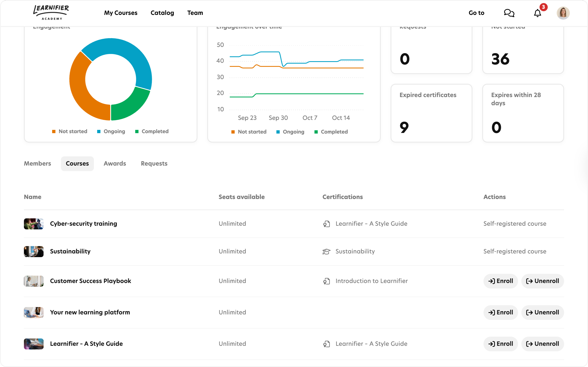The width and height of the screenshot is (588, 367).
Task: Switch to the Awards tab
Action: (115, 164)
